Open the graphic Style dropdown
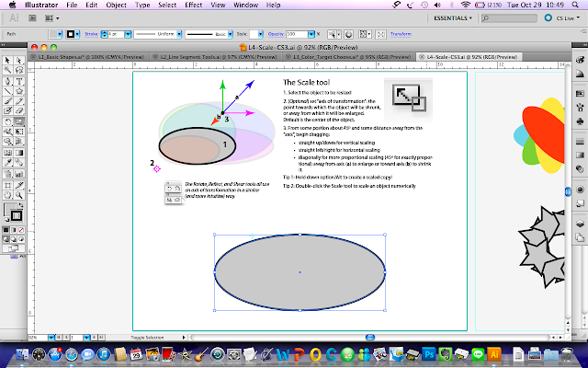588x368 pixels. coord(261,34)
